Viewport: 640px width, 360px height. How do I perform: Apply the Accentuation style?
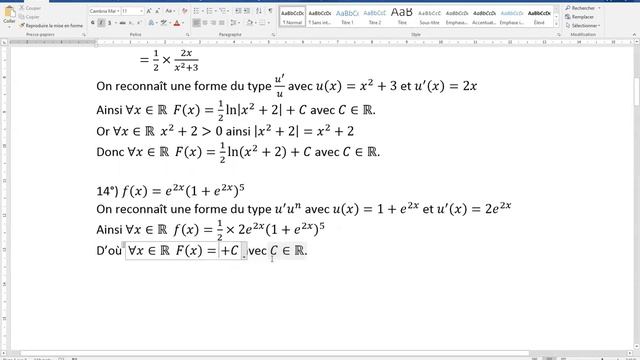coord(484,17)
